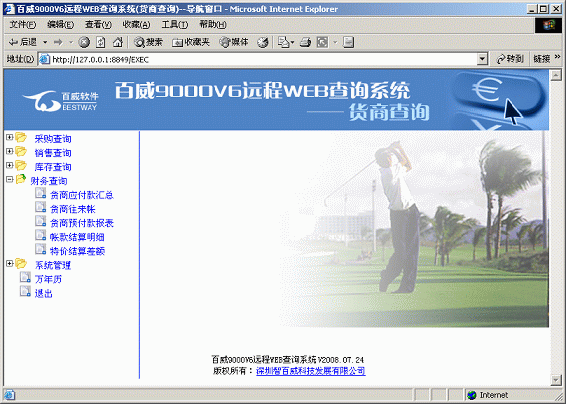Image resolution: width=566 pixels, height=404 pixels.
Task: Expand the 销售查询 tree node
Action: click(x=10, y=152)
